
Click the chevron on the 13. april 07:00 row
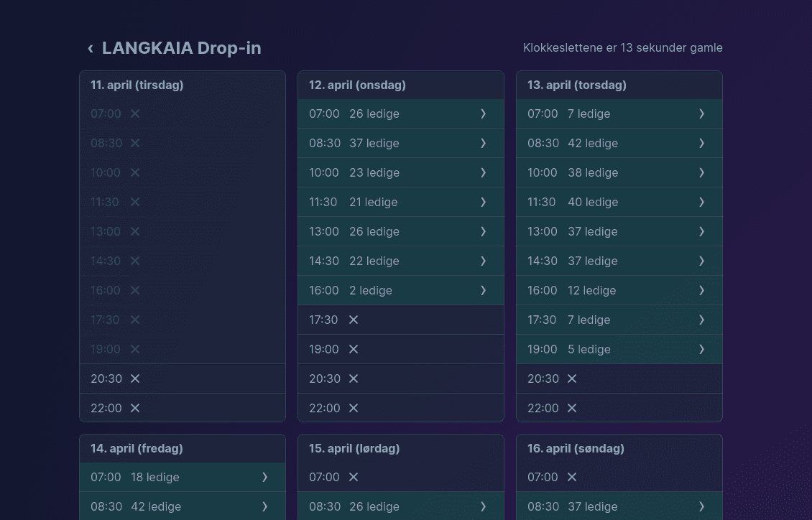pos(701,113)
